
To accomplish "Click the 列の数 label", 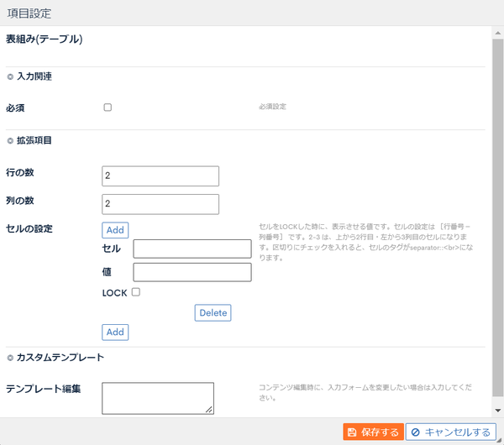I will coord(20,201).
